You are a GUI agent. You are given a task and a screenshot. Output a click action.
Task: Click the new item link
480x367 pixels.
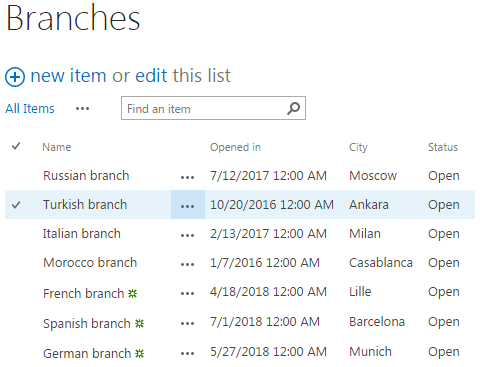coord(68,75)
